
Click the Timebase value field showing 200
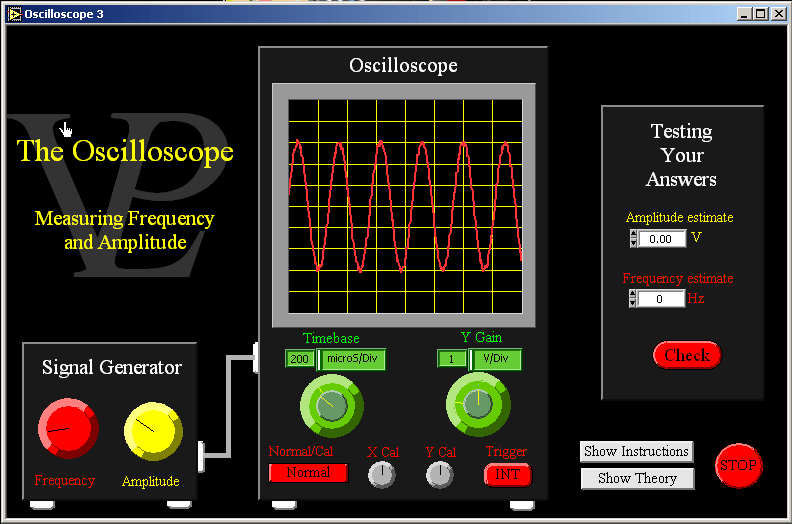tap(299, 360)
